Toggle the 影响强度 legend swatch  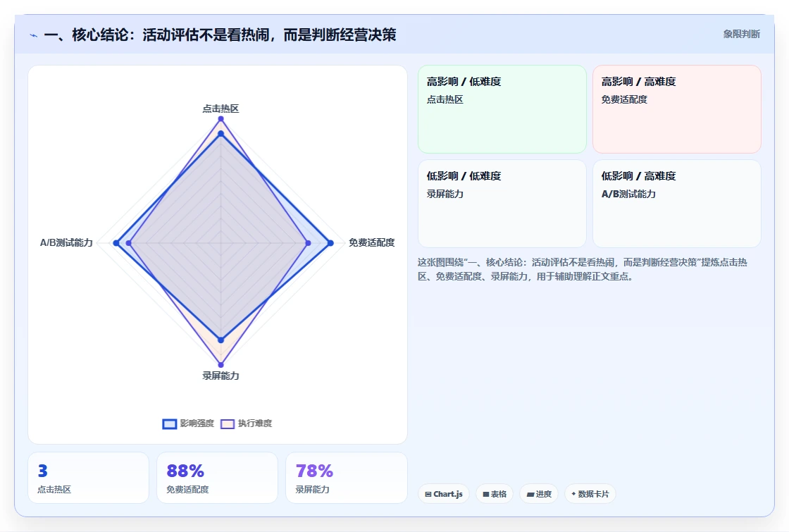point(170,423)
